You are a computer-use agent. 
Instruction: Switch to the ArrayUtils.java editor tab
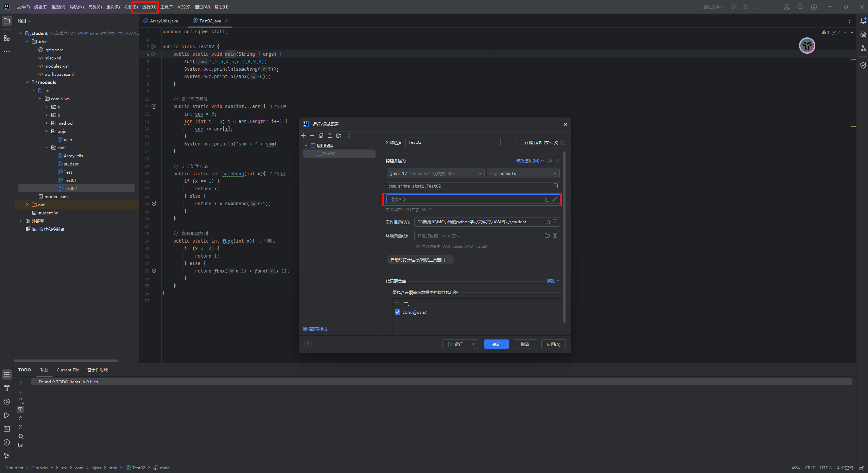coord(163,21)
